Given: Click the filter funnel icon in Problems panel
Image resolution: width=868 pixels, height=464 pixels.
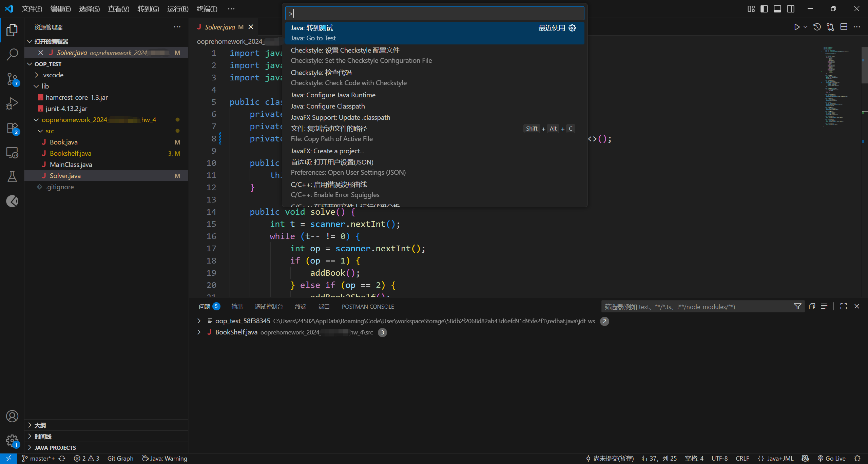Looking at the screenshot, I should (797, 307).
